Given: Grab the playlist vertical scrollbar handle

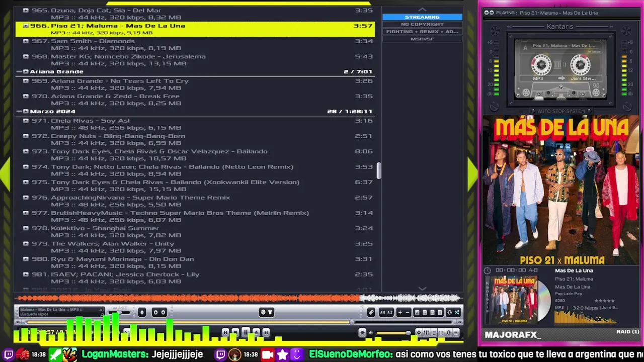Looking at the screenshot, I should click(379, 170).
